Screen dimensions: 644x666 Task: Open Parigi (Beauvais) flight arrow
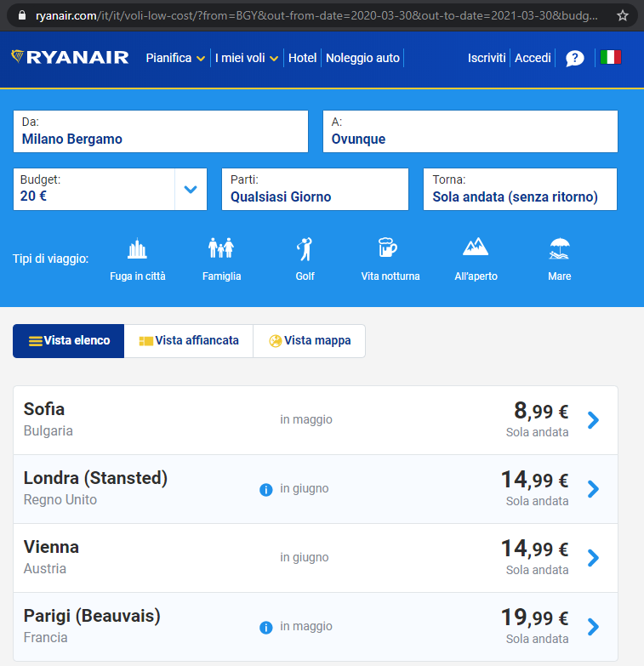594,627
